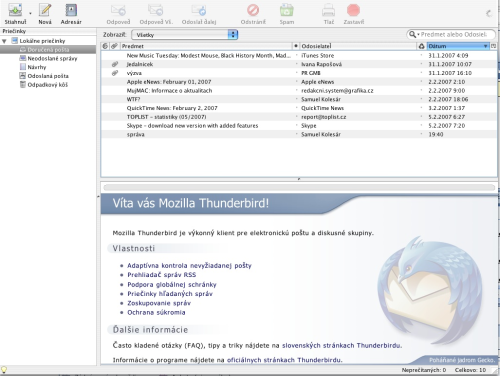Open the Adresár address book

coord(71,10)
